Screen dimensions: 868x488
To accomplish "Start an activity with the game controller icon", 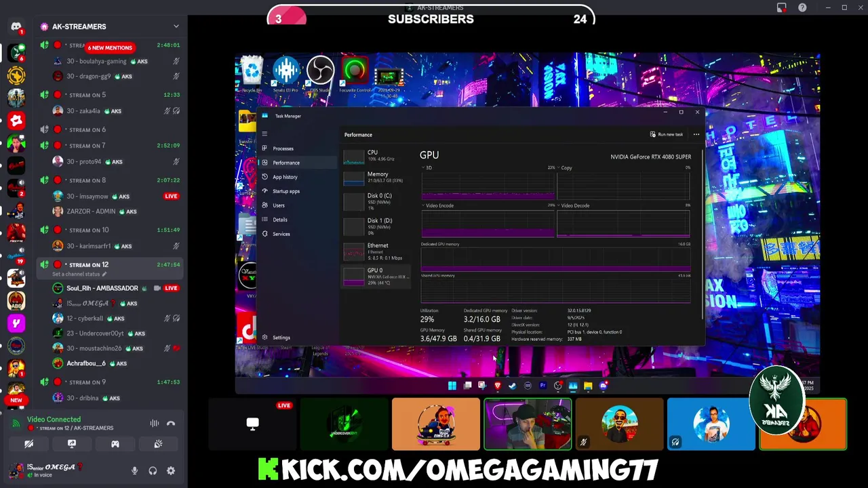I will [x=115, y=444].
